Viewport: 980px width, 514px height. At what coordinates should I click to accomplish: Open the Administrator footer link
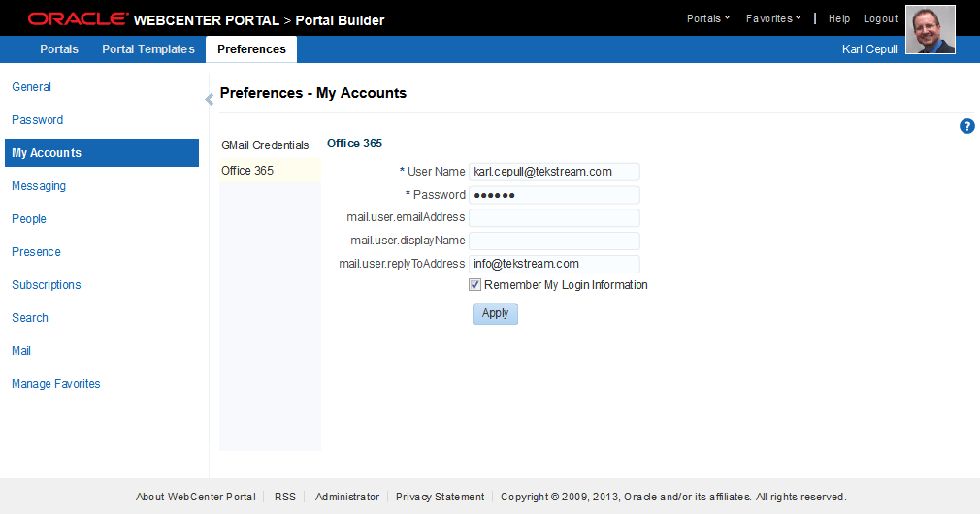click(x=346, y=498)
